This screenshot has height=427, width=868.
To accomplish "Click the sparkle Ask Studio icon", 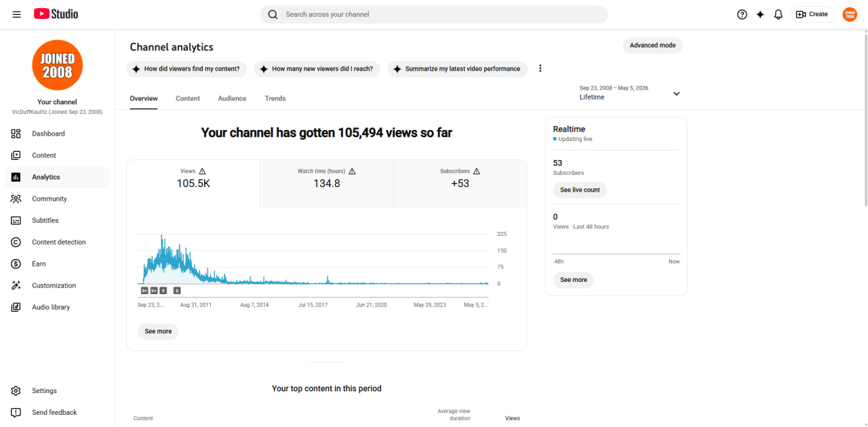I will click(760, 14).
